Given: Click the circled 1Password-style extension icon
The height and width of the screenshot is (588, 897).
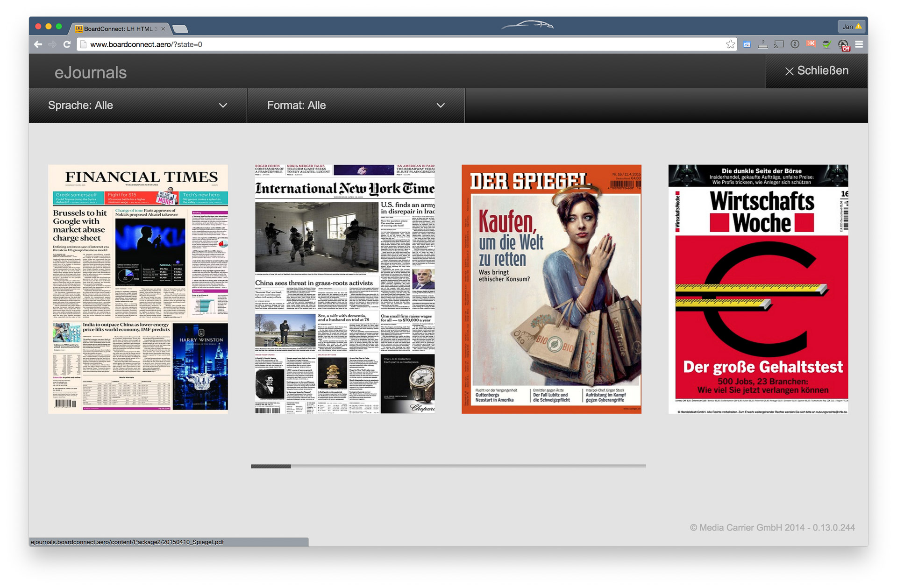Looking at the screenshot, I should point(795,44).
